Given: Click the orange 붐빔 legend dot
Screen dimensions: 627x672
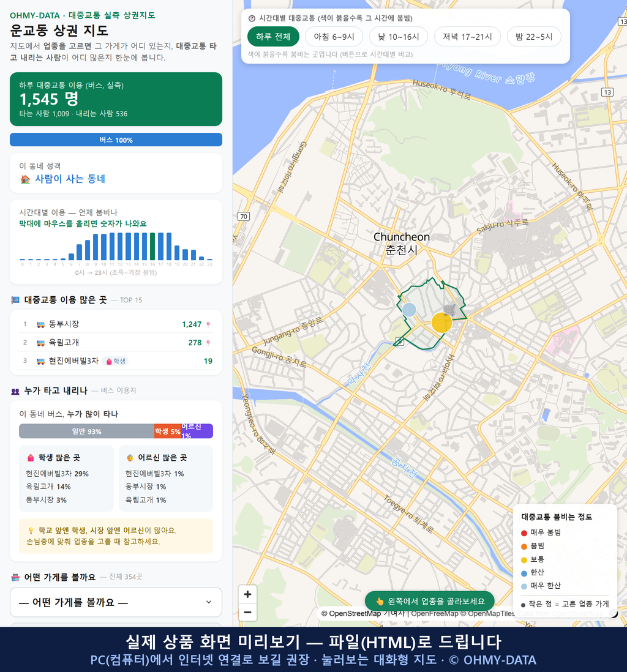Looking at the screenshot, I should (x=524, y=547).
